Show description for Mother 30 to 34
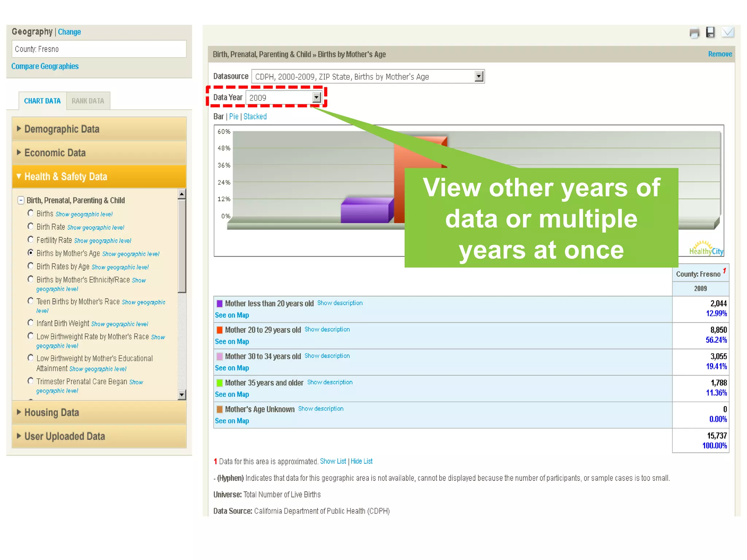This screenshot has width=747, height=560. click(327, 356)
